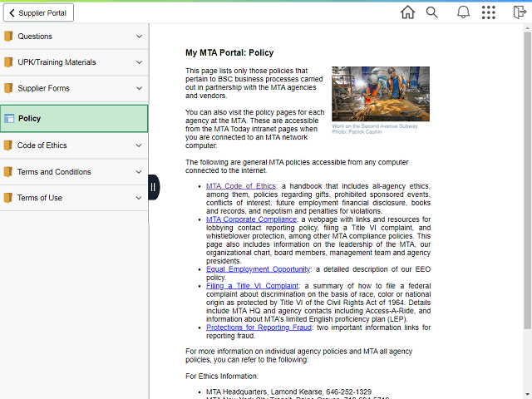Screen dimensions: 532x399
Task: Open the MTA Code of Ethics link
Action: [x=241, y=186]
